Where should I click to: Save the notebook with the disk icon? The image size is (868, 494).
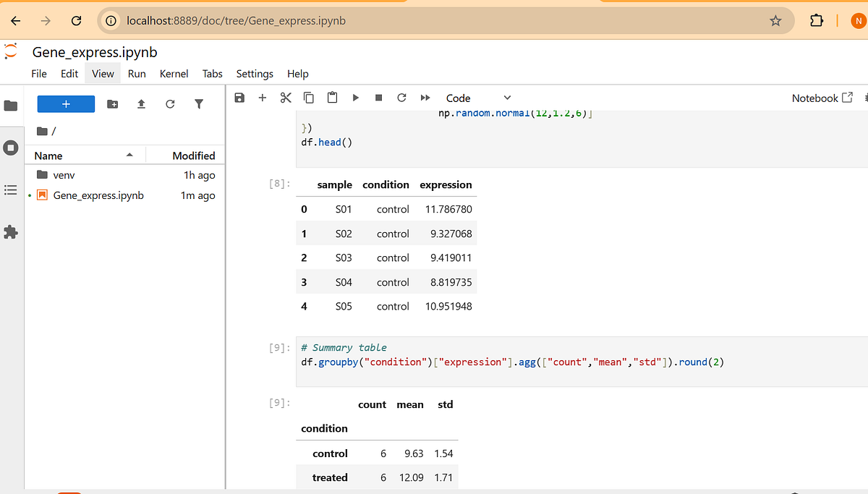(x=240, y=98)
